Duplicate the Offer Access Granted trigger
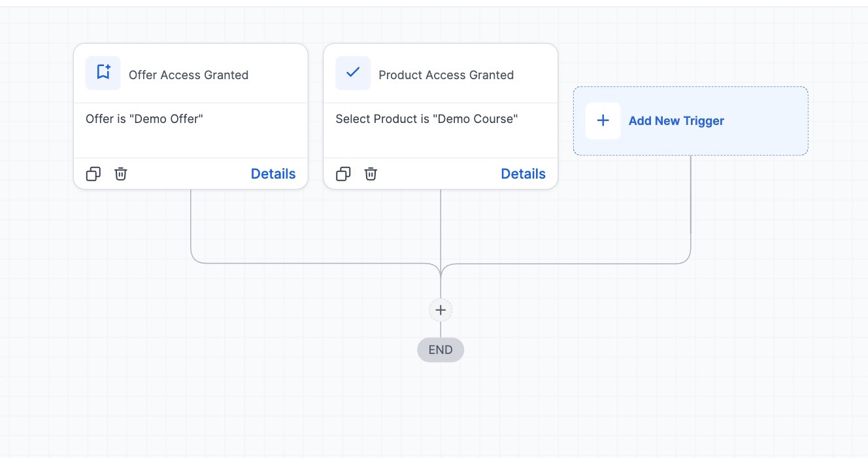 click(93, 174)
